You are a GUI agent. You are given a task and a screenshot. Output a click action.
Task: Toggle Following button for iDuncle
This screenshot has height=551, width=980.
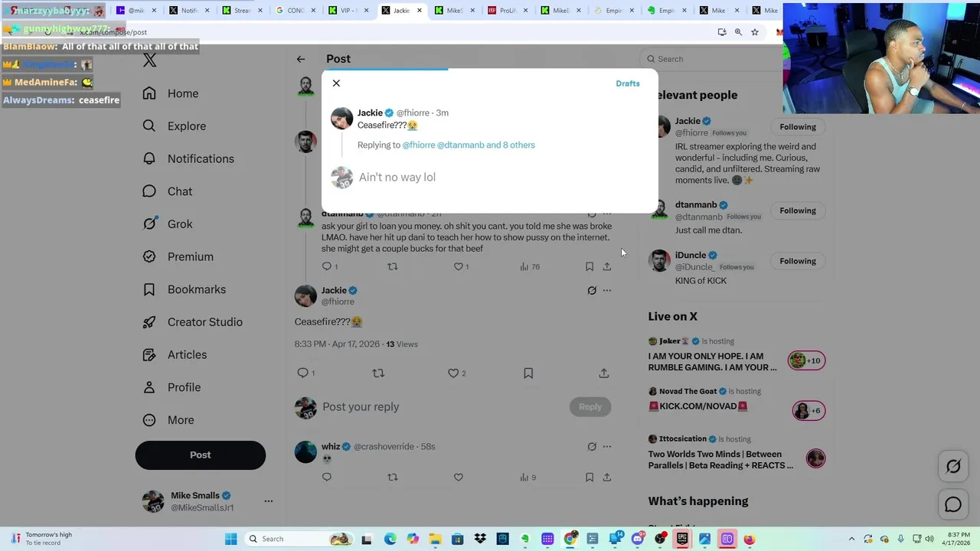tap(798, 261)
